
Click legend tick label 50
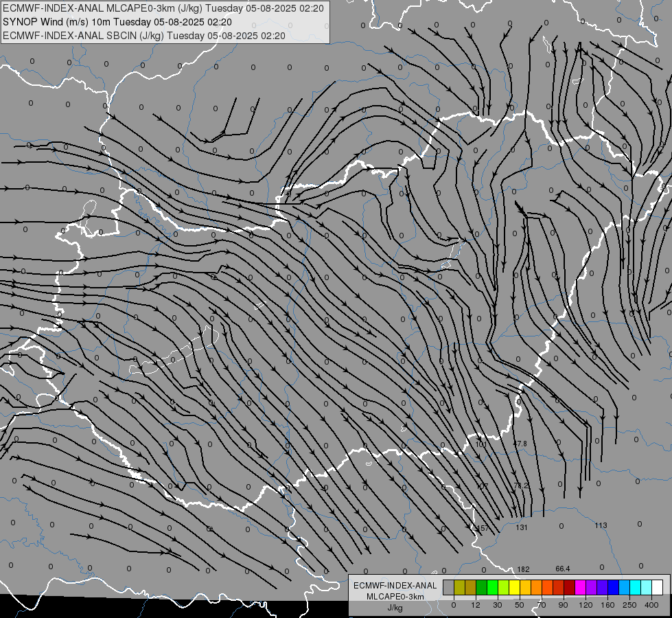(x=520, y=605)
